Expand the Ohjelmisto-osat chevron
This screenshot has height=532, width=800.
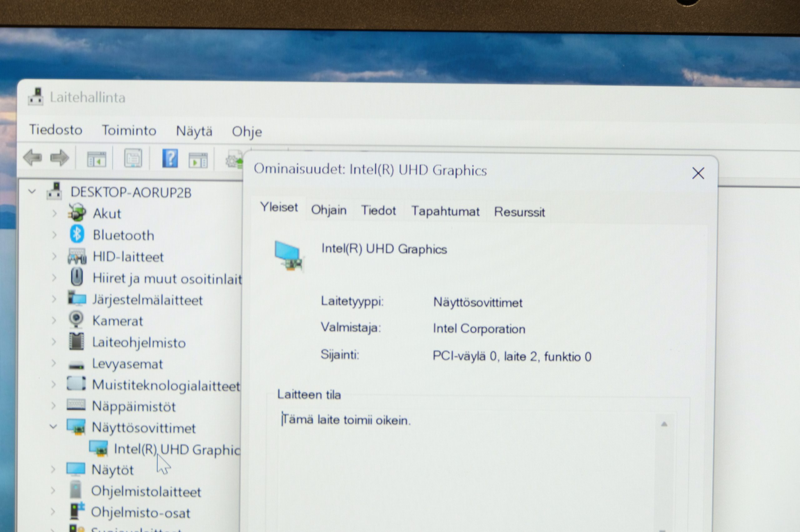click(52, 512)
